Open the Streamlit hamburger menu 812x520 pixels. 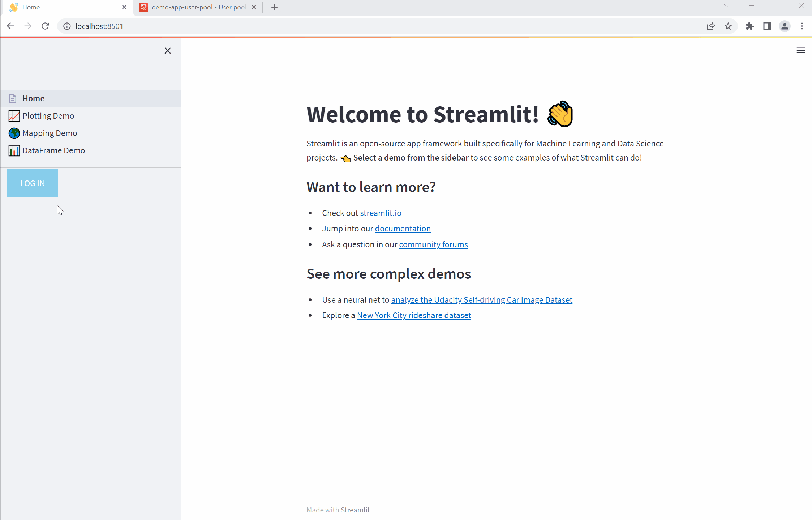coord(800,50)
